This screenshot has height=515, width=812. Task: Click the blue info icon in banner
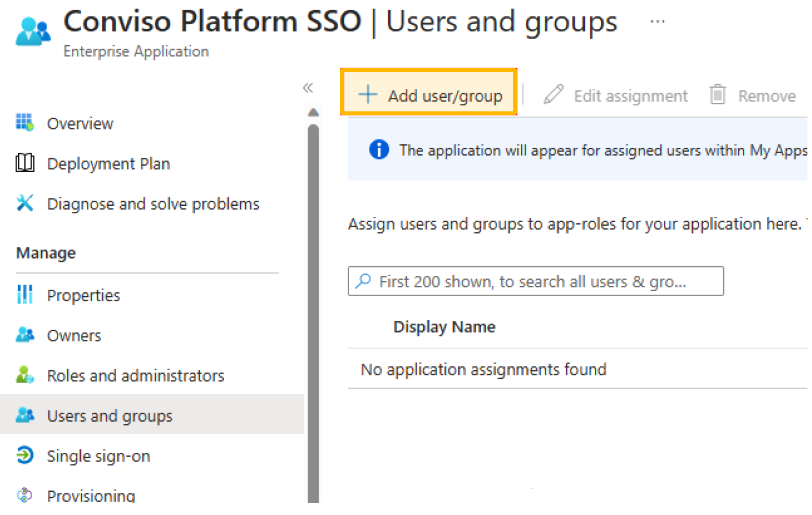click(379, 150)
